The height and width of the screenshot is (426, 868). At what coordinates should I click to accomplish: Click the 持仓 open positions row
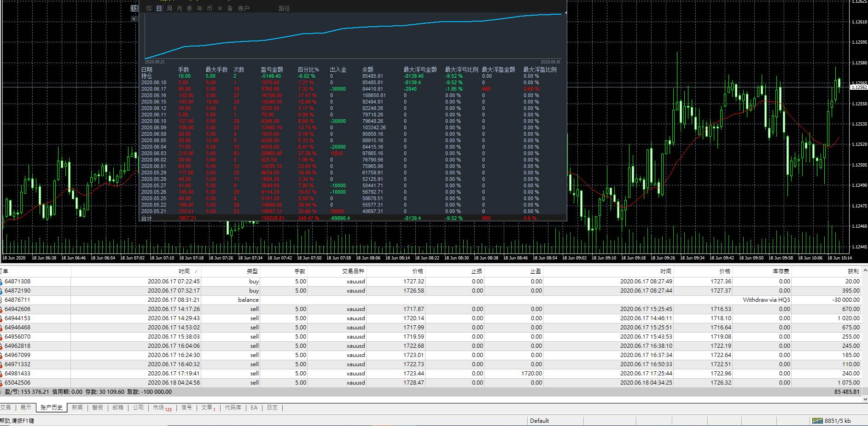pos(353,76)
